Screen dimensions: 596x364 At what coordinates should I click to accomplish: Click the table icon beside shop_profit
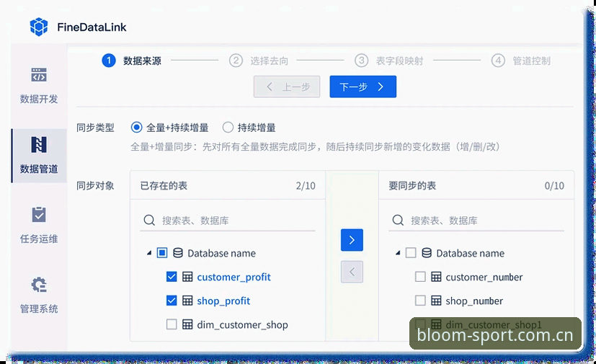[x=187, y=301]
